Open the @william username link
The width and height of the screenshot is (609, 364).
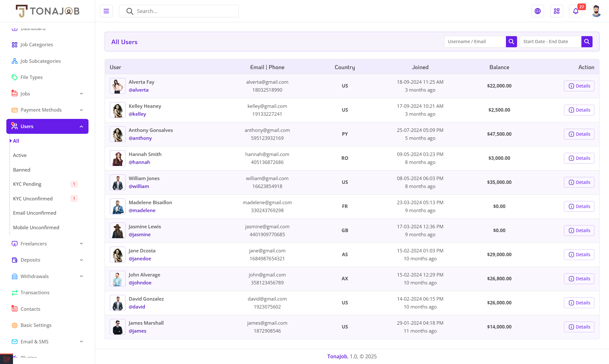point(139,186)
